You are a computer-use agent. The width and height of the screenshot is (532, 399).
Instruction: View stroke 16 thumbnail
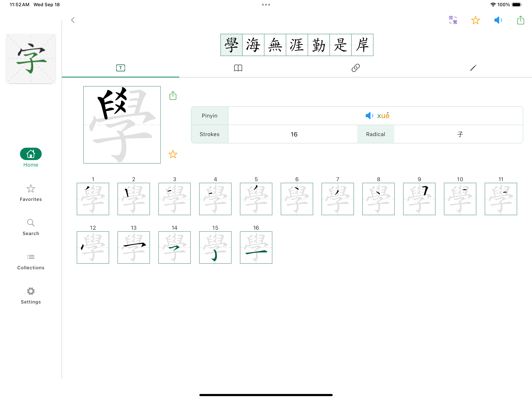(256, 247)
